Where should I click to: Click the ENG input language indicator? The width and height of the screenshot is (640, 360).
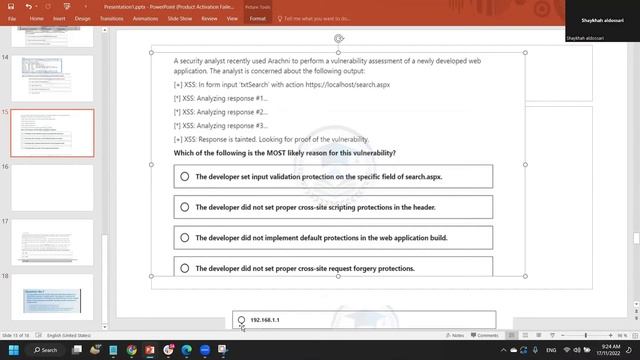click(x=551, y=350)
